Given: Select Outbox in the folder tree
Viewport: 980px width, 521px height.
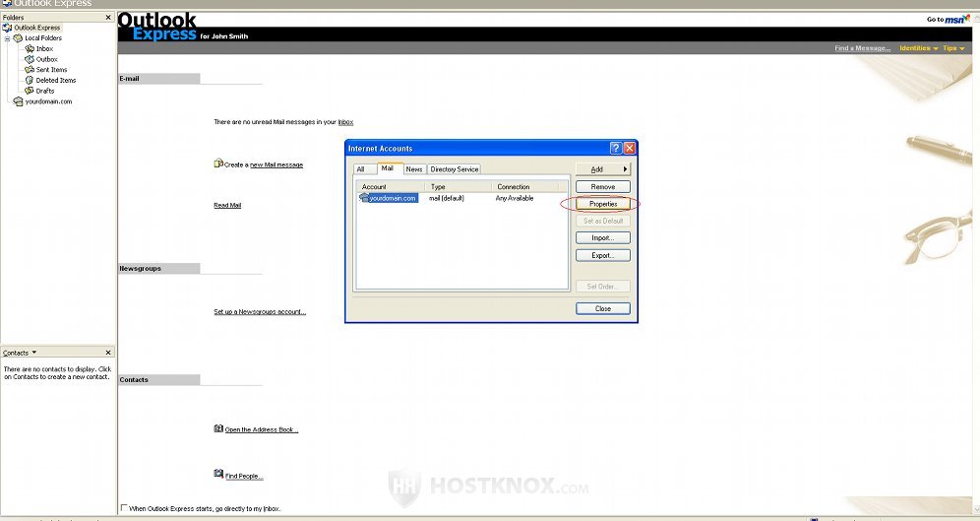Looking at the screenshot, I should coord(47,59).
